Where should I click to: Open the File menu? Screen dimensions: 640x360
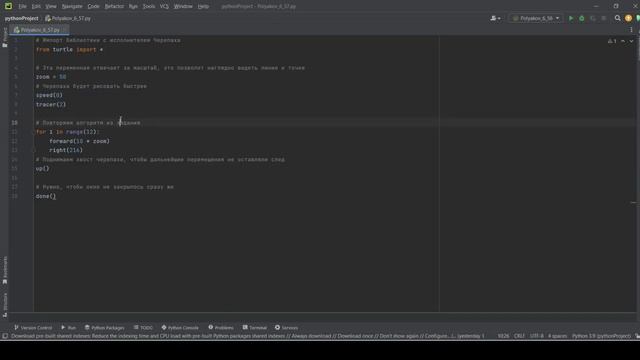point(22,6)
